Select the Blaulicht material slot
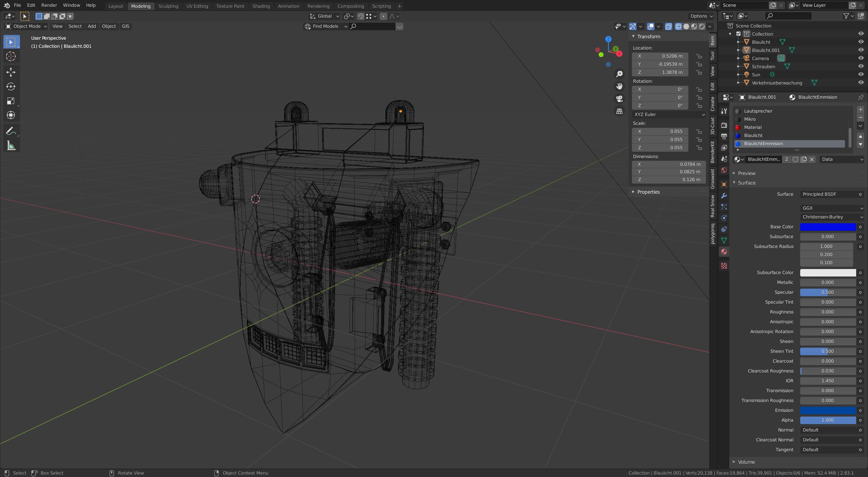Screen dimensions: 868x477 (753, 135)
